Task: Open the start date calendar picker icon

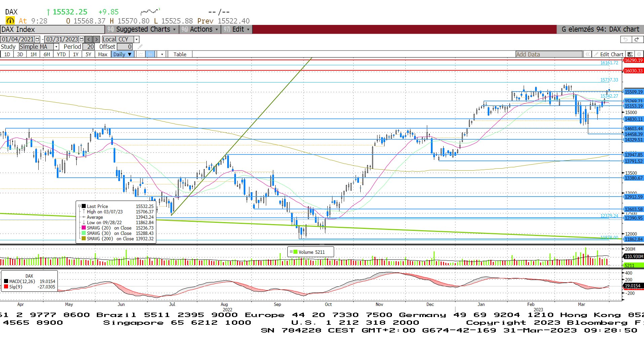Action: point(38,39)
